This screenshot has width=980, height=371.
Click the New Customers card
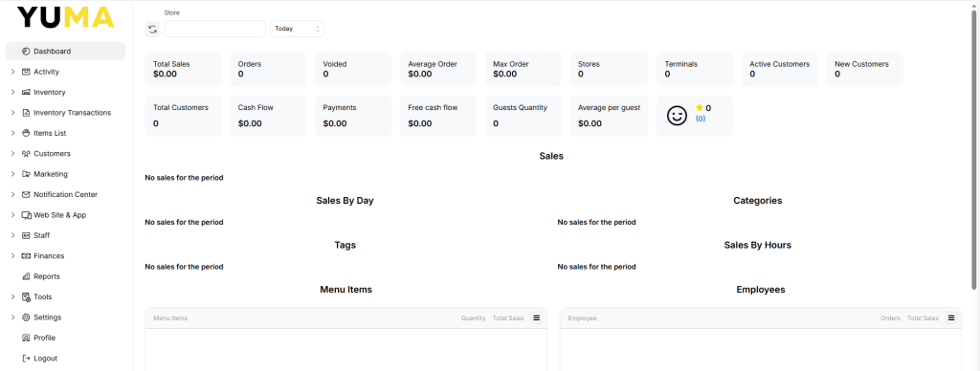[x=864, y=70]
